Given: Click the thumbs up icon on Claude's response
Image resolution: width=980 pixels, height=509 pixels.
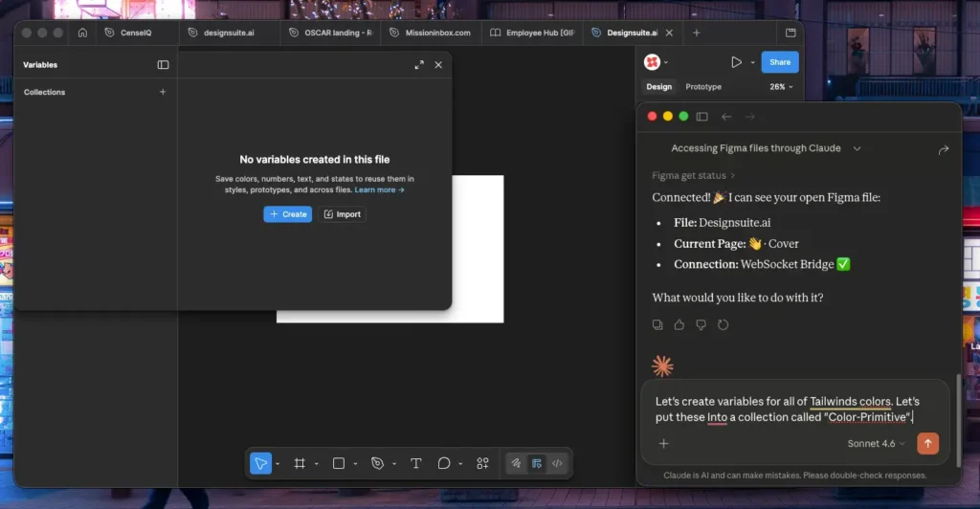Looking at the screenshot, I should pos(679,325).
